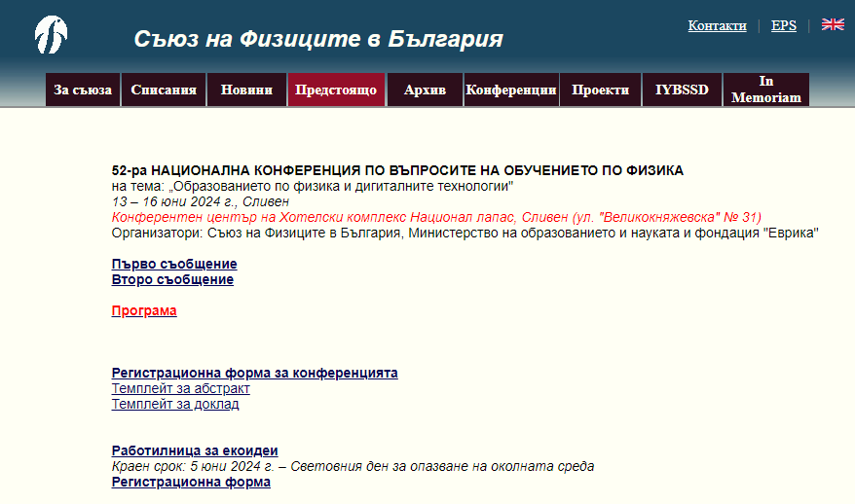The width and height of the screenshot is (855, 504).
Task: Switch to English via the UK flag icon
Action: coord(833,24)
